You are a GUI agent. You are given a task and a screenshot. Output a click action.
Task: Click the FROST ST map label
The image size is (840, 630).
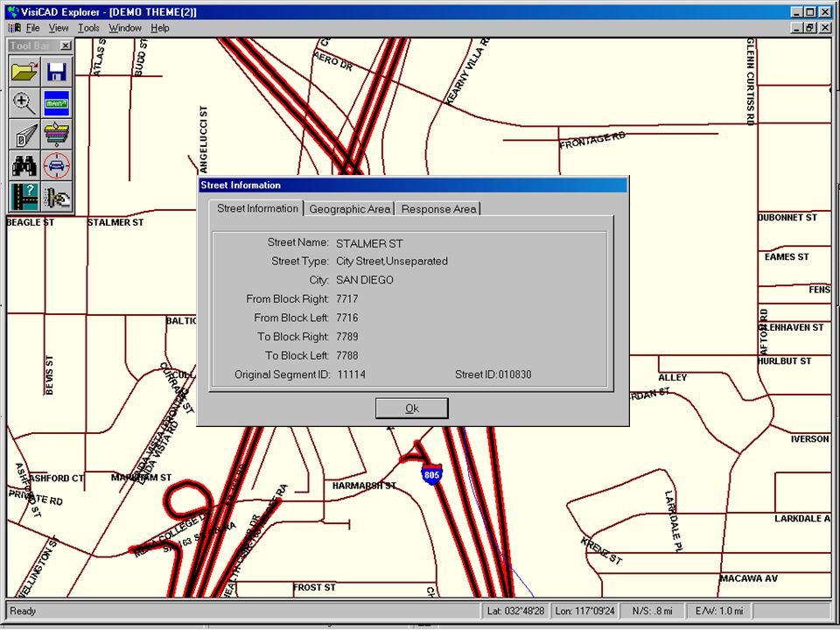pyautogui.click(x=314, y=588)
